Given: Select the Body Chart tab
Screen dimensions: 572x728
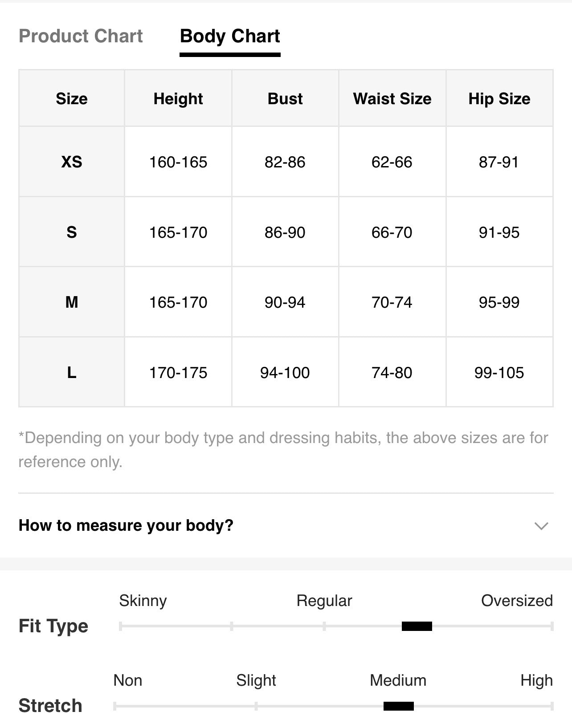Looking at the screenshot, I should click(230, 36).
